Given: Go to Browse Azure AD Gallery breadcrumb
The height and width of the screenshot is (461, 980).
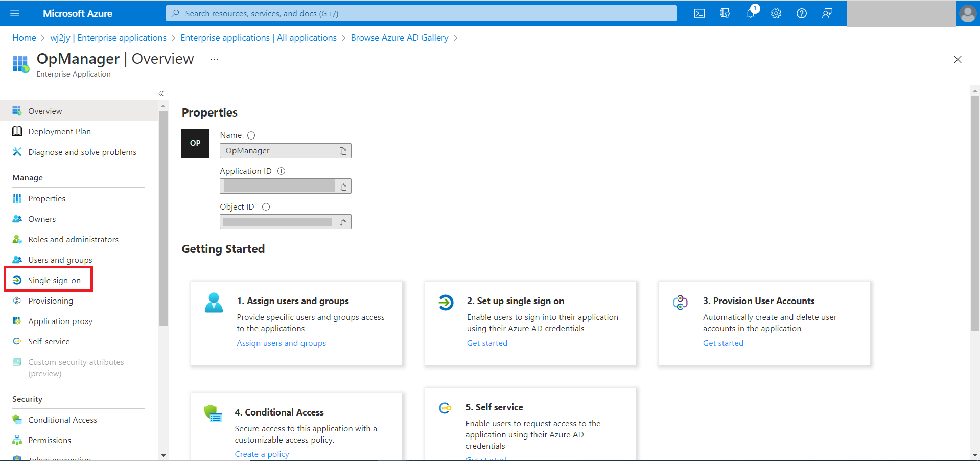Looking at the screenshot, I should pyautogui.click(x=400, y=38).
